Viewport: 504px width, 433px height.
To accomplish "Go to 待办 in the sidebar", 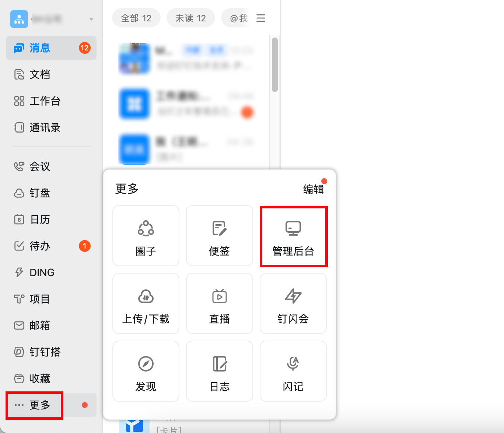I will point(40,246).
